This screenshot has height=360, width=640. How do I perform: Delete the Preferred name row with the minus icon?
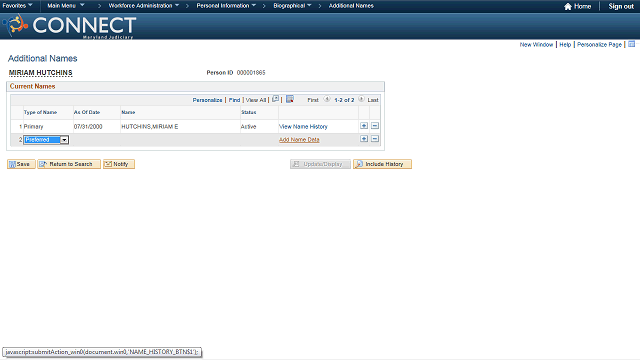click(375, 139)
